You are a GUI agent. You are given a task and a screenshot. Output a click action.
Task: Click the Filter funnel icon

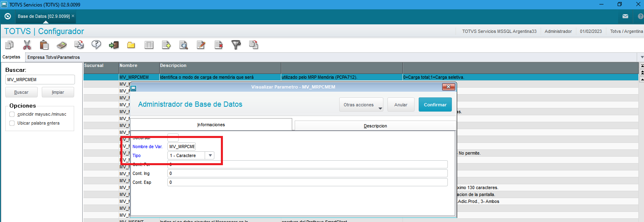point(236,45)
